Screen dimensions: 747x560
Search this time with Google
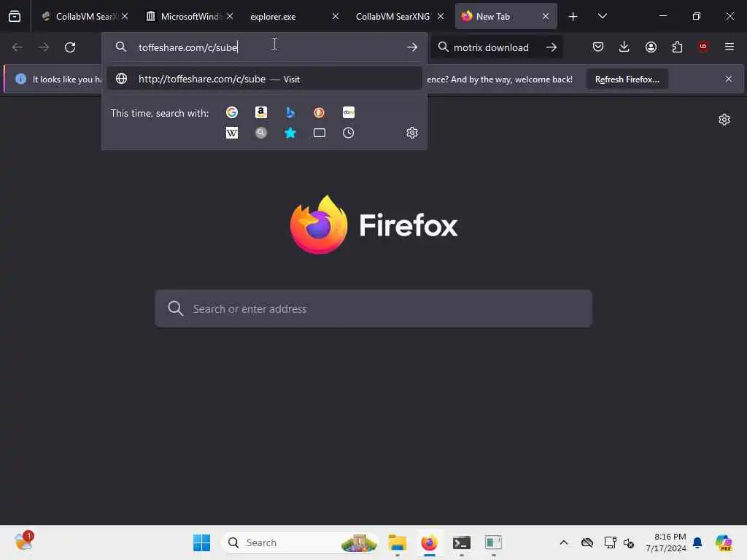point(232,112)
